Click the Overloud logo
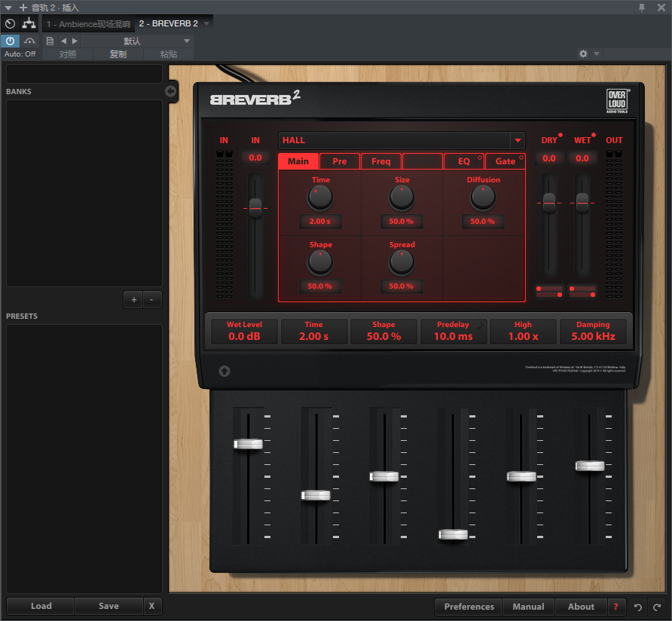 pos(617,101)
